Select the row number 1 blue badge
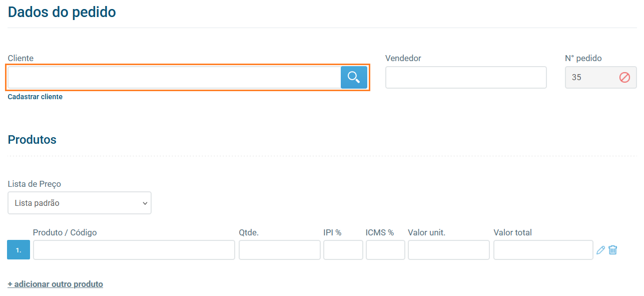The height and width of the screenshot is (296, 644). coord(19,250)
